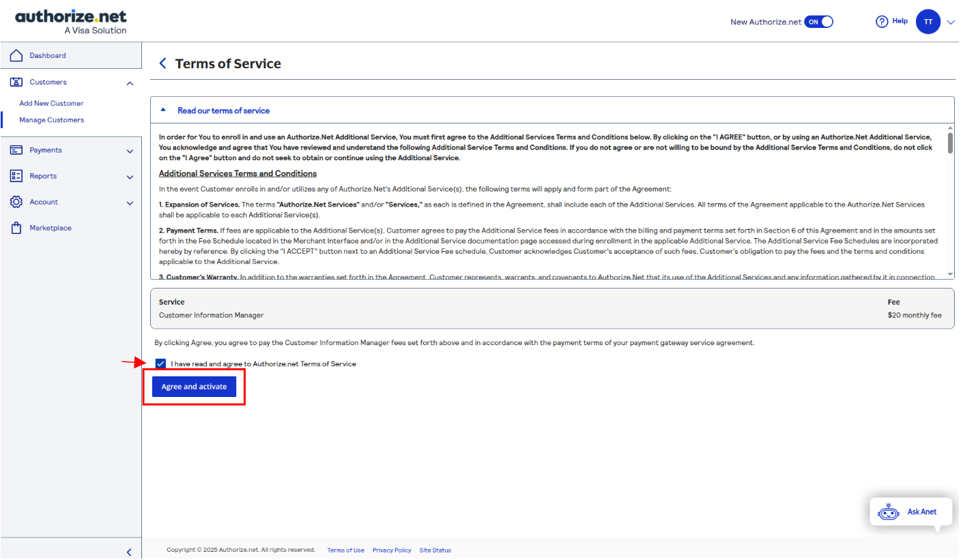Select Add New Customer in the sidebar
This screenshot has height=560, width=963.
(x=51, y=103)
